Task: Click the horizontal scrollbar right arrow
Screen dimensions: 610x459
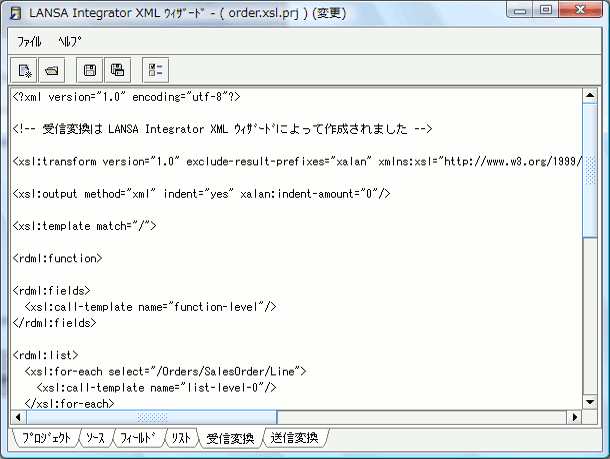Action: 575,417
